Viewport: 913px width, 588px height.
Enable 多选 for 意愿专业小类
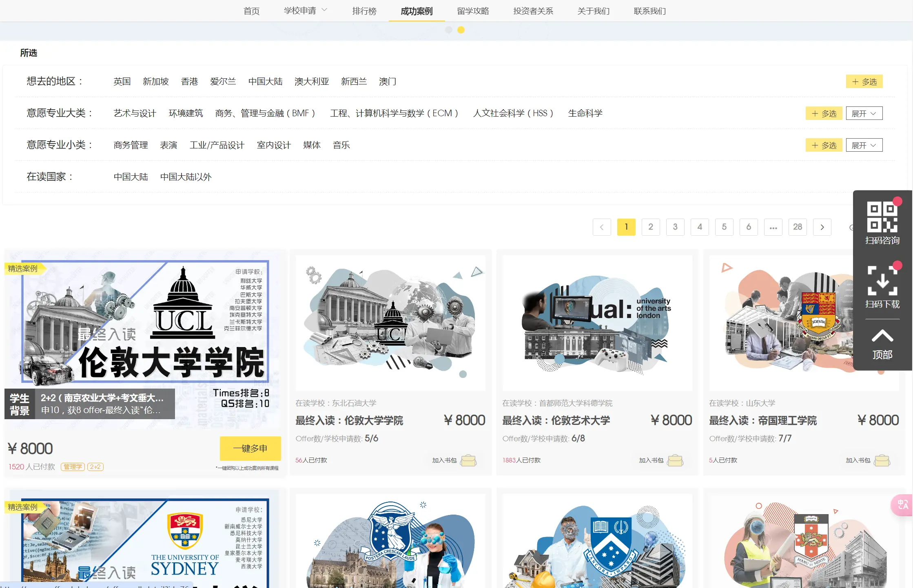pos(824,145)
